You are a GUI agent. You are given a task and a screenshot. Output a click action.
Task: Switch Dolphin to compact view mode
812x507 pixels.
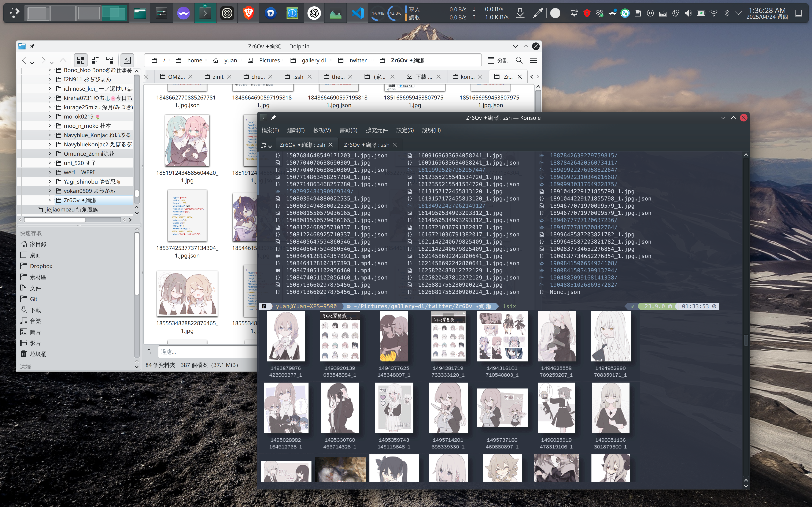(95, 60)
